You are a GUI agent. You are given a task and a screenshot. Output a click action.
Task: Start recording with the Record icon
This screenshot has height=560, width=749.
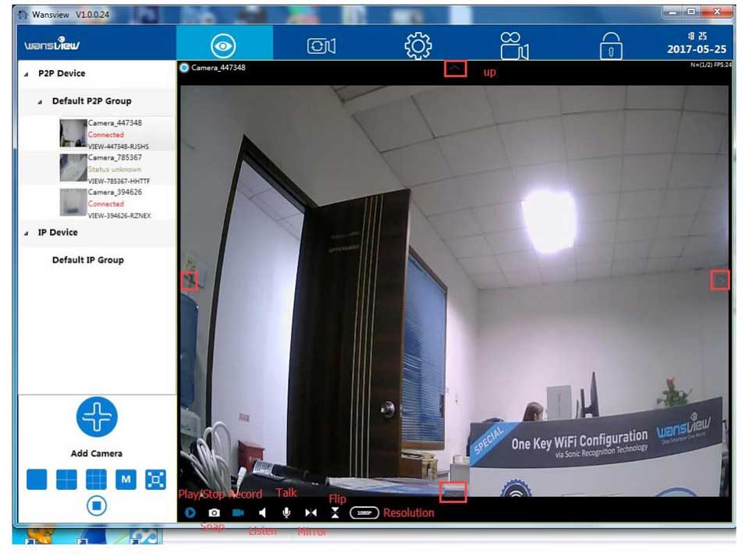pyautogui.click(x=238, y=512)
